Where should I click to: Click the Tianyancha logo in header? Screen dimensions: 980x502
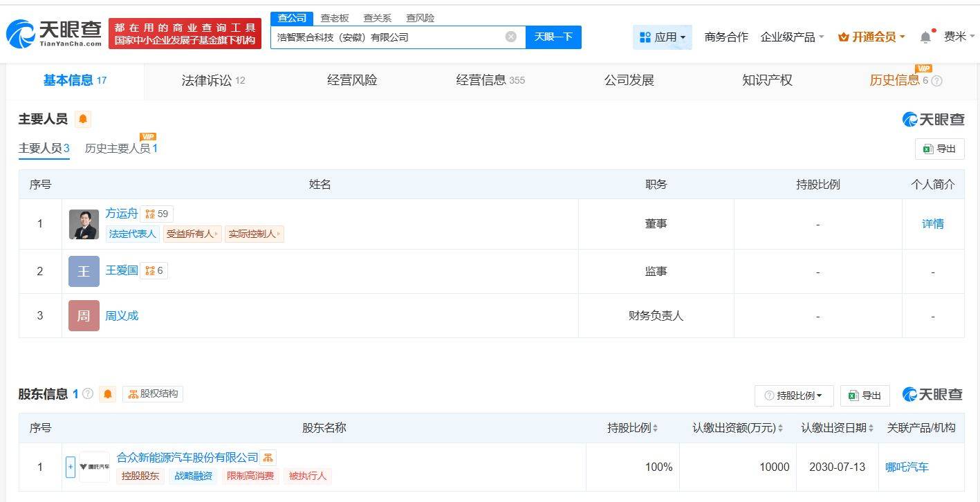53,33
